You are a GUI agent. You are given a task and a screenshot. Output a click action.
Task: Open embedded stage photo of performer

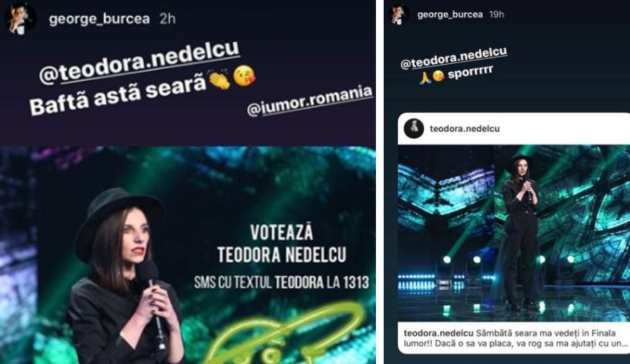pos(514,233)
